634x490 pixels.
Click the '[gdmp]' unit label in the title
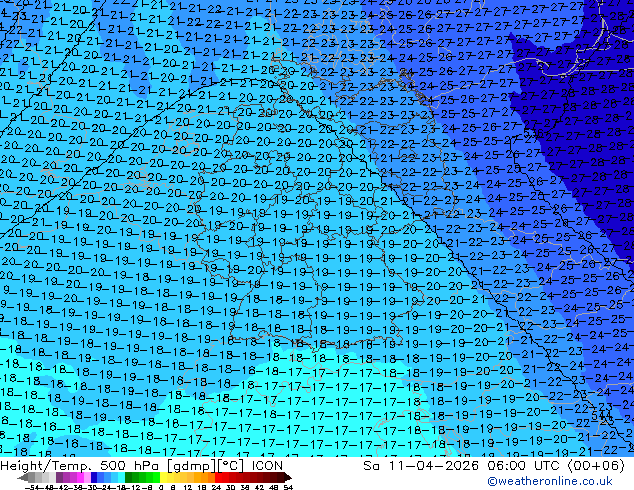point(192,466)
